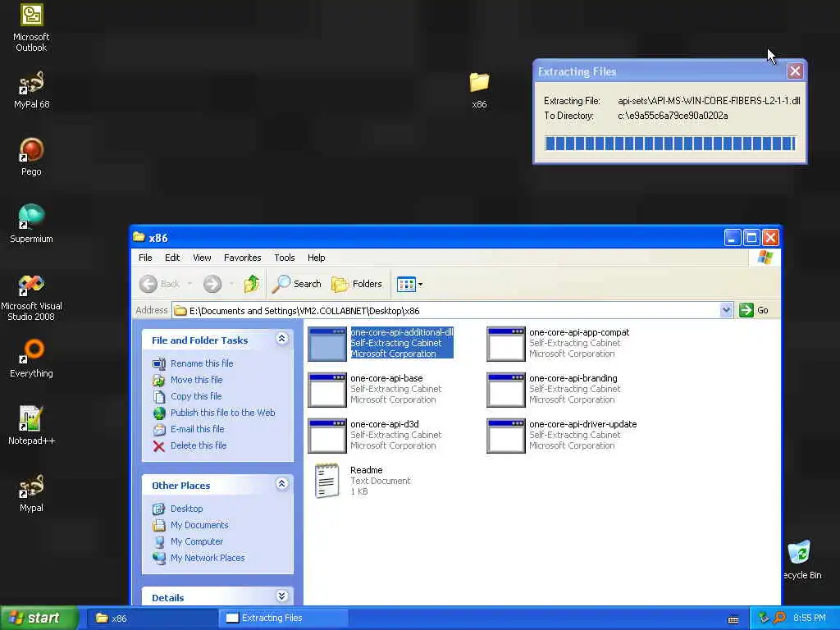The image size is (840, 630).
Task: Open the View menu
Action: point(202,258)
